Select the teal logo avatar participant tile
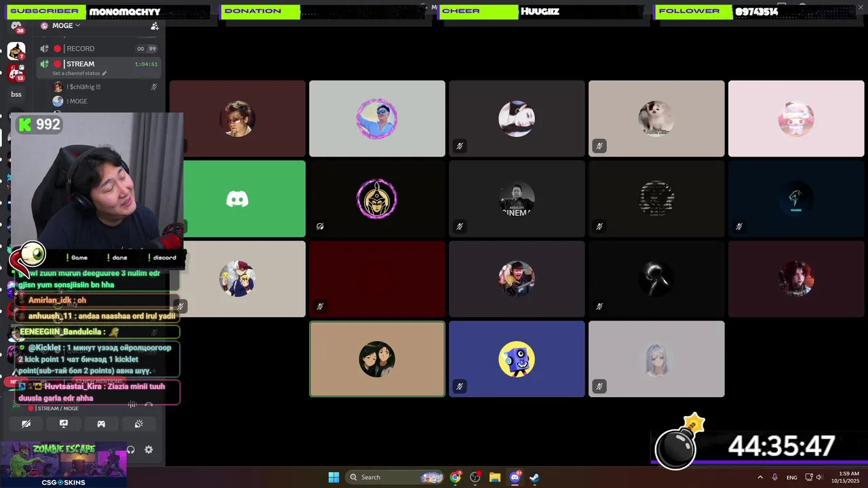 [x=796, y=199]
